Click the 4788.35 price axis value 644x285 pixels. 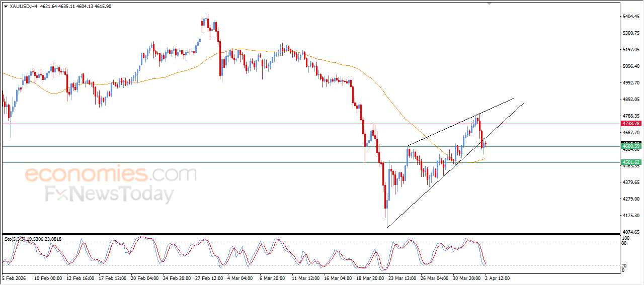pos(630,116)
